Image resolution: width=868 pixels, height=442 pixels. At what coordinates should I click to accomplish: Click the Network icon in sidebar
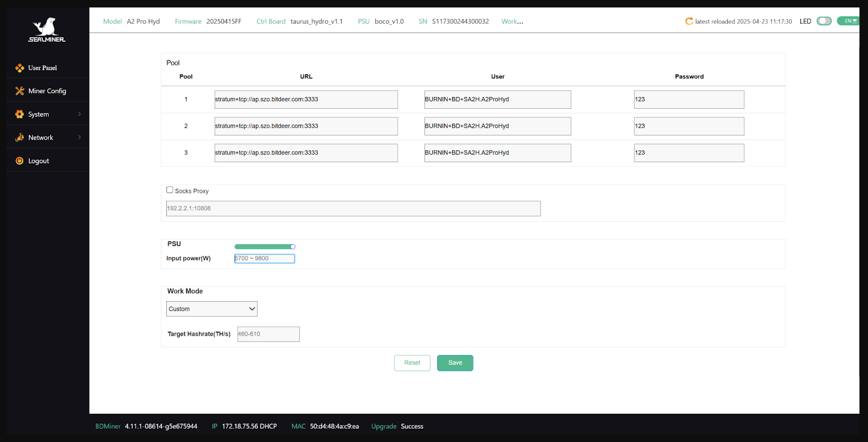(20, 138)
